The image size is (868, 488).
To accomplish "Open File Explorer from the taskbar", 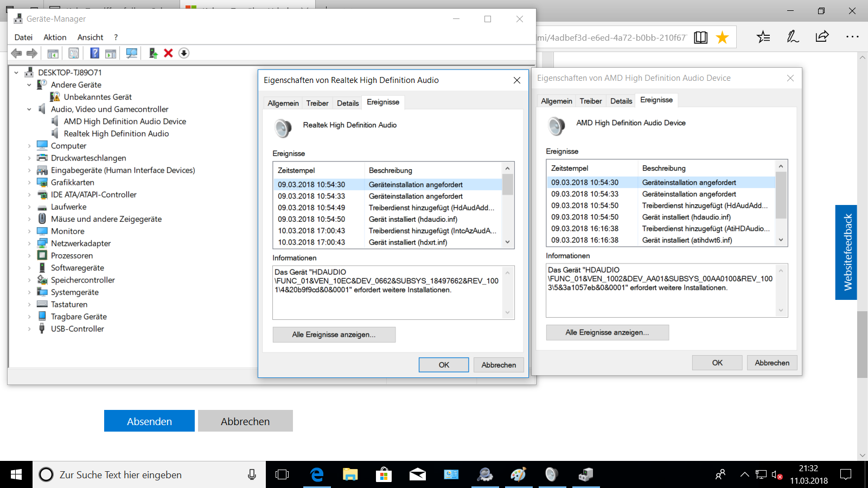I will click(x=350, y=475).
